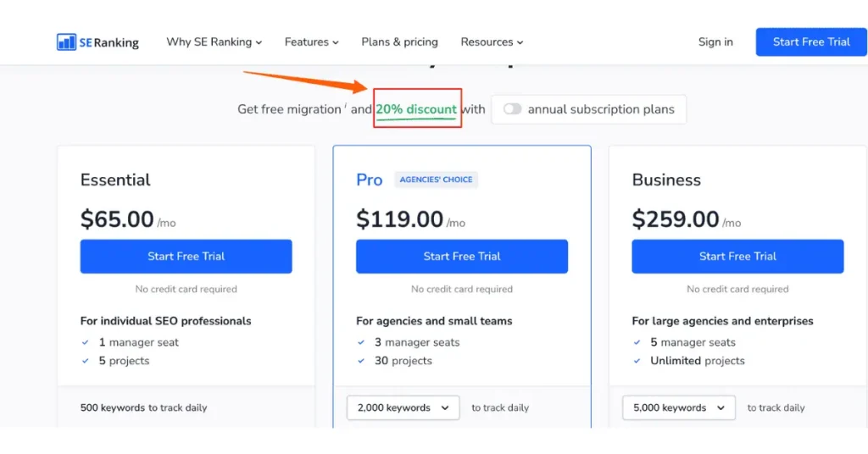This screenshot has height=454, width=868.
Task: Click 'For large agencies and enterprises' heading
Action: click(722, 321)
